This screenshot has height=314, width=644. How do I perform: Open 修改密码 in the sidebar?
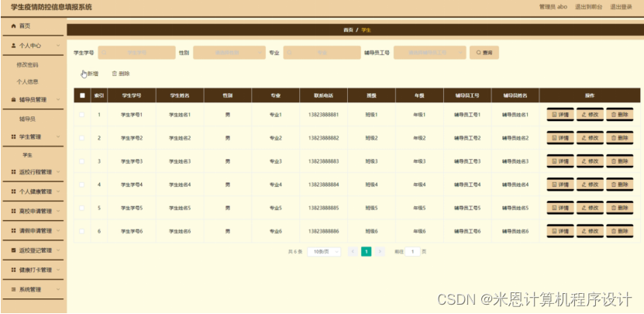(x=28, y=65)
